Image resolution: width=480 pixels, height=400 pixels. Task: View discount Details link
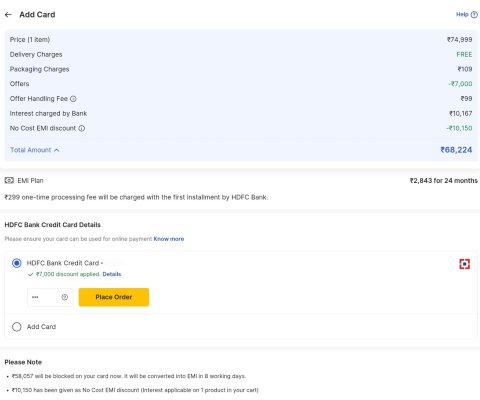112,274
